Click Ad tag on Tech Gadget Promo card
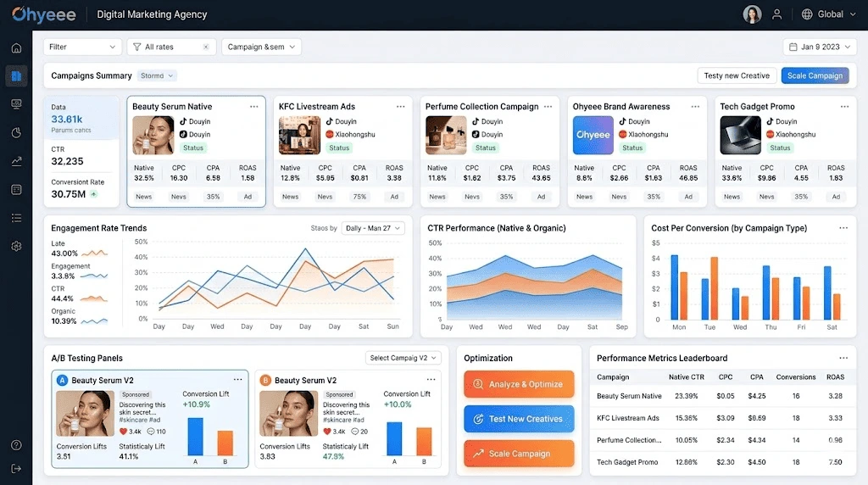The height and width of the screenshot is (485, 868). coord(836,197)
